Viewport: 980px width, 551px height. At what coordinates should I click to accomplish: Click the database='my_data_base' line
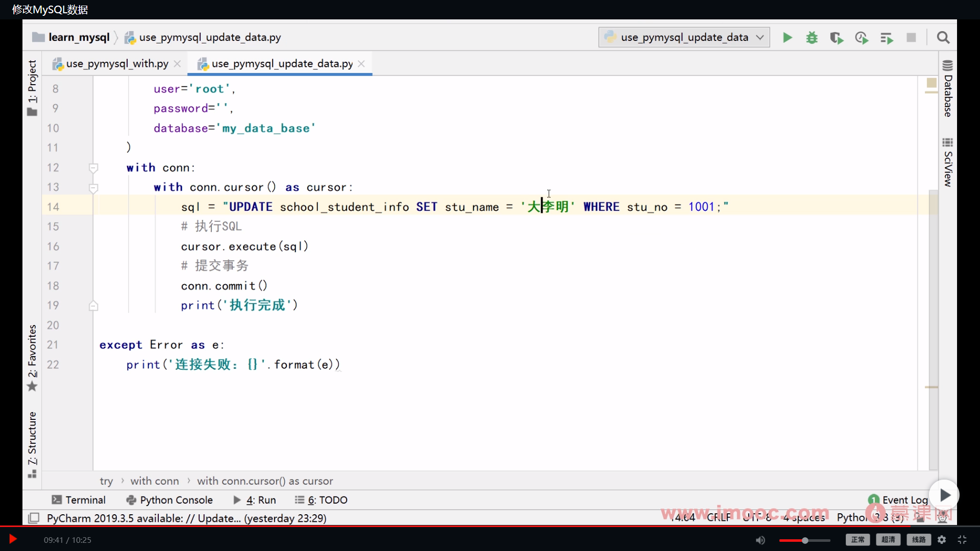click(x=235, y=128)
